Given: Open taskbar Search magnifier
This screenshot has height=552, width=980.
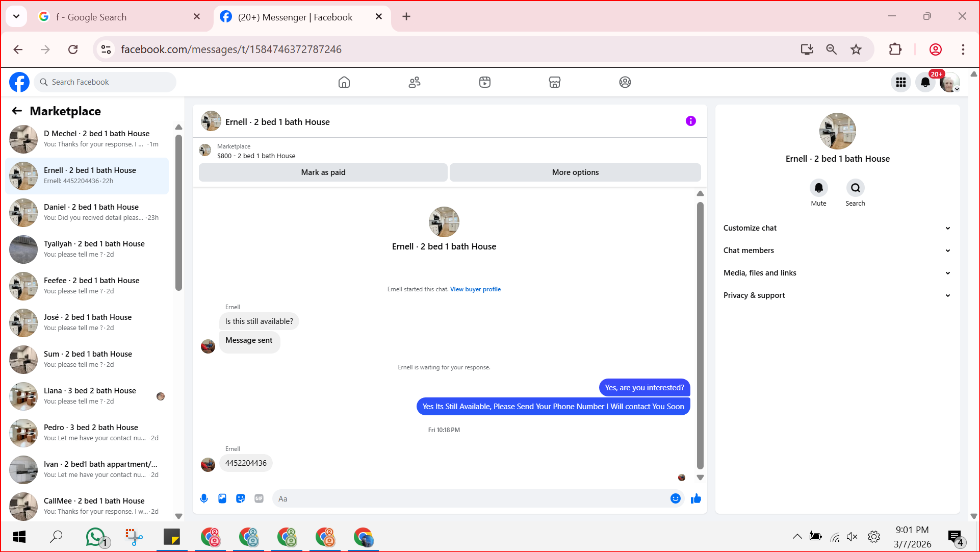Looking at the screenshot, I should tap(56, 537).
